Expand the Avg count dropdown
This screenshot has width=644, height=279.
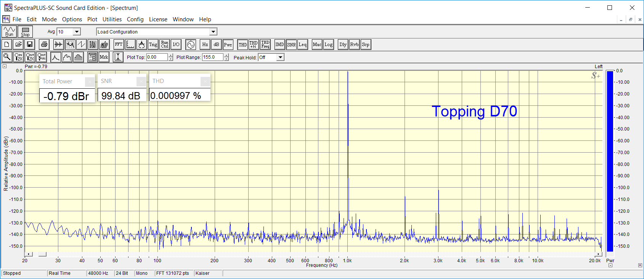coord(77,32)
